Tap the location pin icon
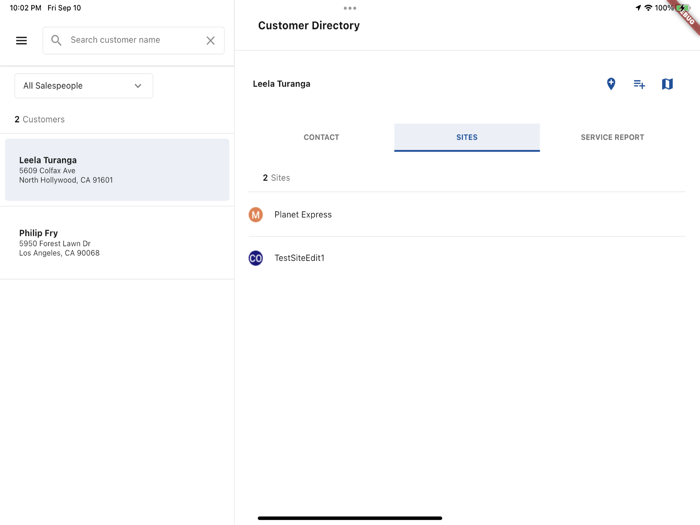This screenshot has height=525, width=700. pyautogui.click(x=611, y=84)
